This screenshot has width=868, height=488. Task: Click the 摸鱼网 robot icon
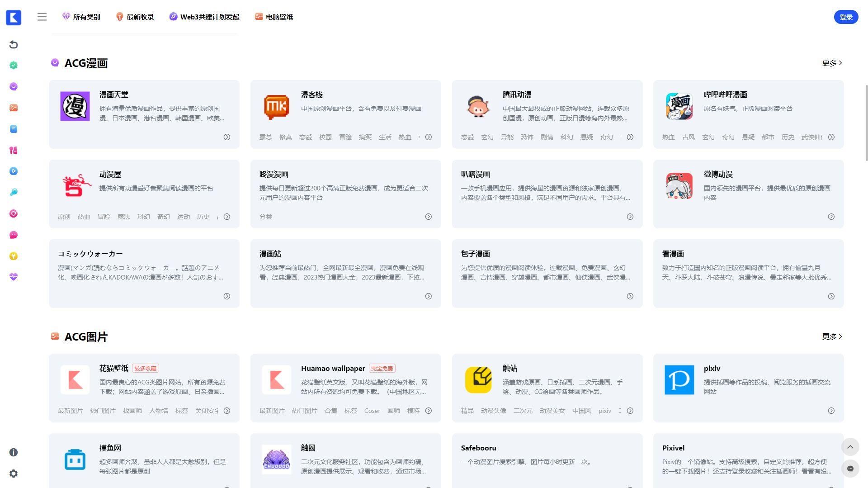coord(75,460)
